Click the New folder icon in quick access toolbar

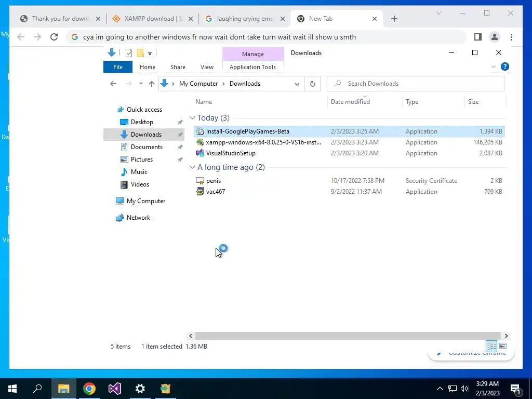(x=140, y=53)
